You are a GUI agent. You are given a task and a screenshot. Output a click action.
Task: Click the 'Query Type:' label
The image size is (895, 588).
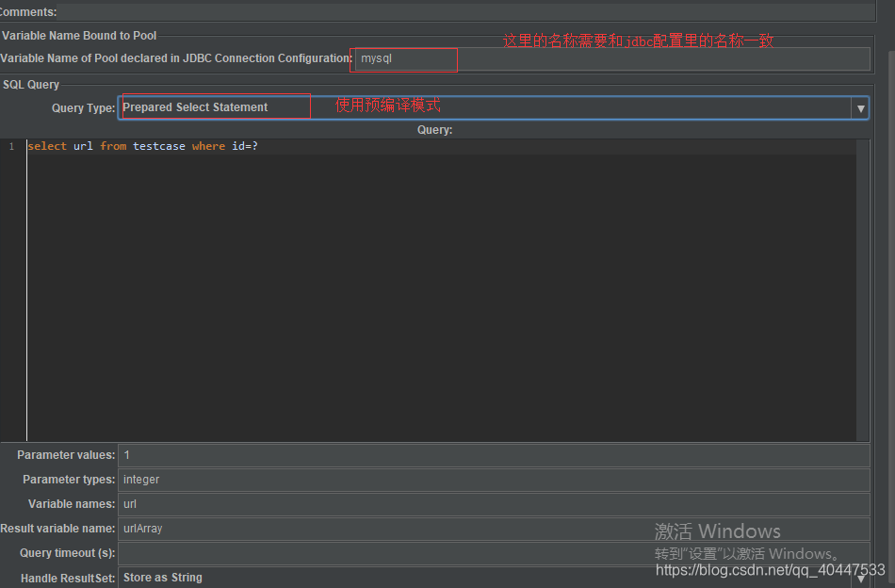tap(83, 108)
